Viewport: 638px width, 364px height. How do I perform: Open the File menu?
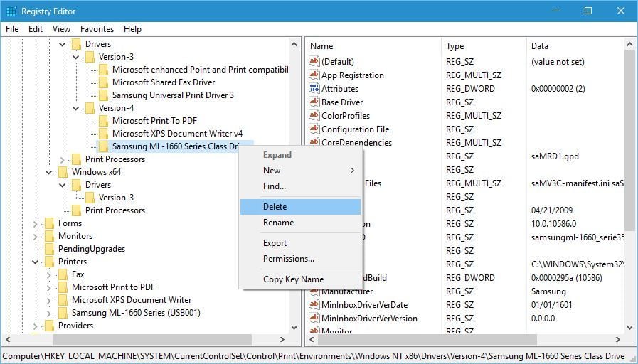pos(12,29)
